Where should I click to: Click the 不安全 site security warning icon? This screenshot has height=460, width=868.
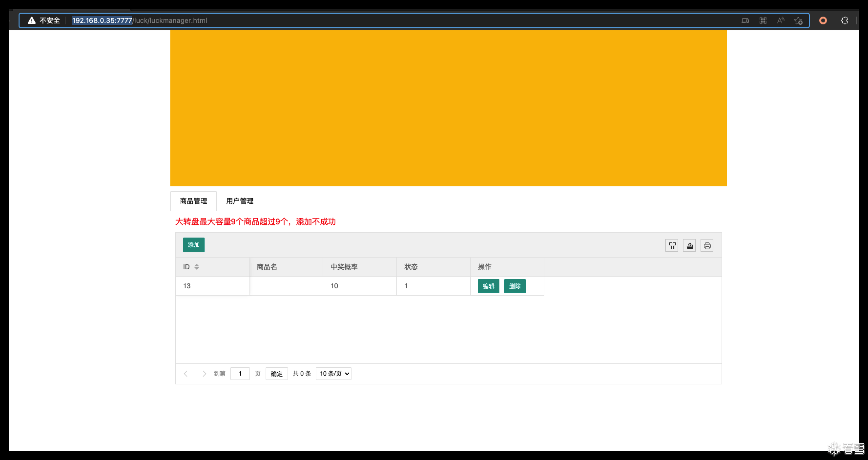pos(32,20)
